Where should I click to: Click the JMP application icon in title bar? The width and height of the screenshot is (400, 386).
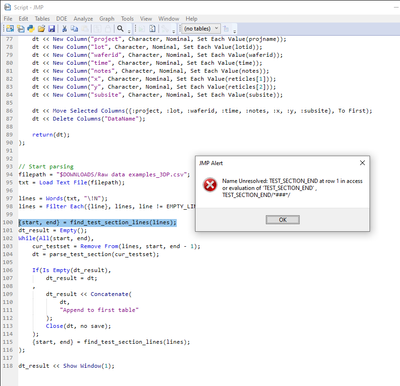7,7
